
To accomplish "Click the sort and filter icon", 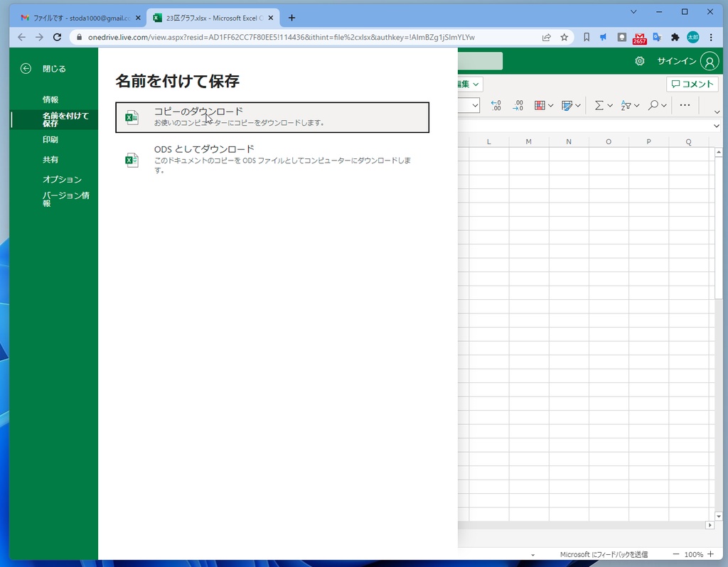I will [626, 105].
